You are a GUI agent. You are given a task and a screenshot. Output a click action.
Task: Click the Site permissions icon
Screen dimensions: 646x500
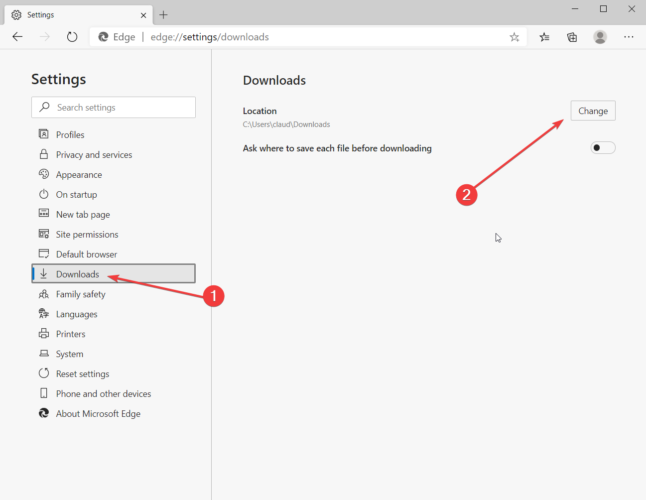[x=44, y=234]
